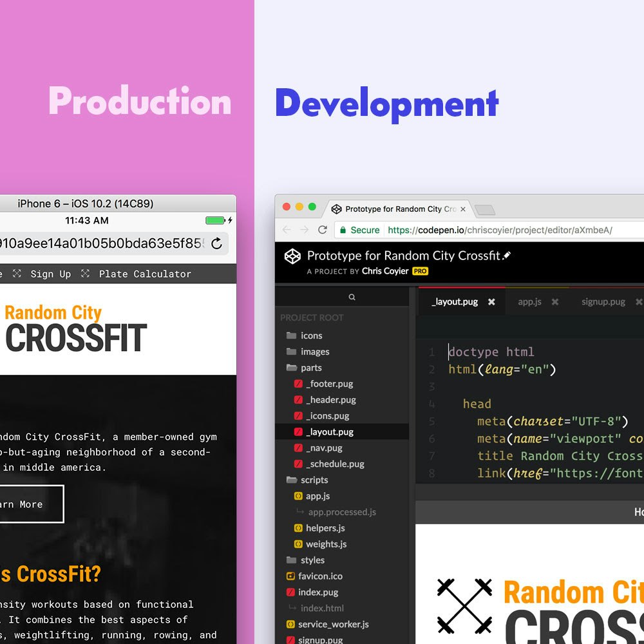Click the 'head' line in code editor

tap(477, 404)
